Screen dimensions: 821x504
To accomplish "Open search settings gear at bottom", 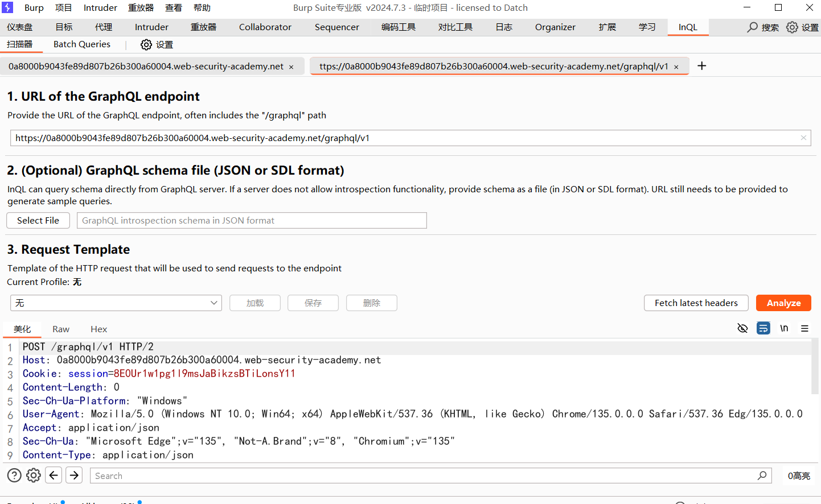I will tap(34, 475).
